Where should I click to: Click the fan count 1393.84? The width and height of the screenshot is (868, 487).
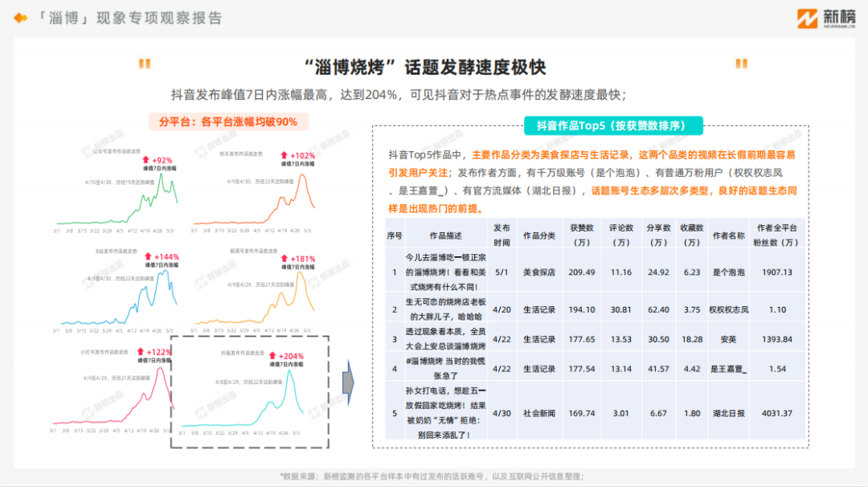pyautogui.click(x=777, y=339)
